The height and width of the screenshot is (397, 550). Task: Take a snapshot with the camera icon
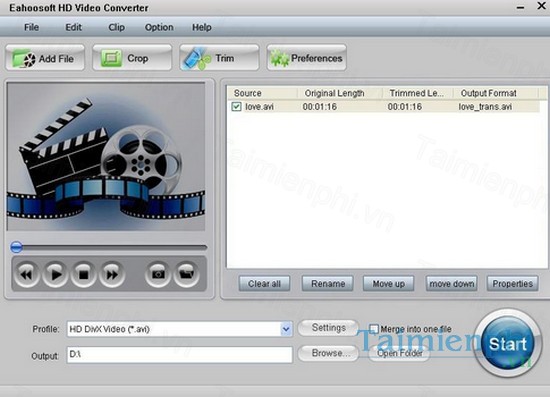(x=158, y=274)
